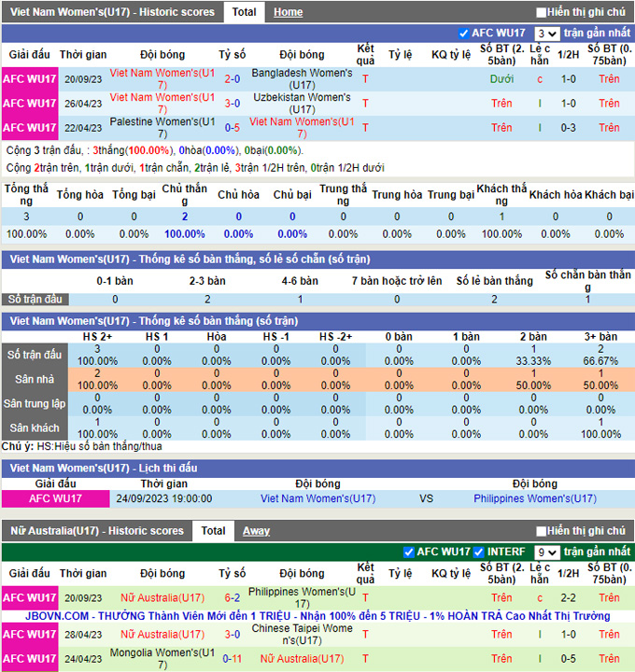635x672 pixels.
Task: Click the AFC WU17 badge in the 24/09/2023 fixture
Action: [x=55, y=498]
